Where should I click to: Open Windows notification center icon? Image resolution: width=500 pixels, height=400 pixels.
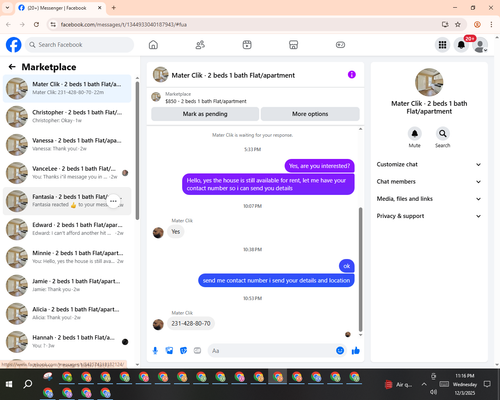[487, 384]
